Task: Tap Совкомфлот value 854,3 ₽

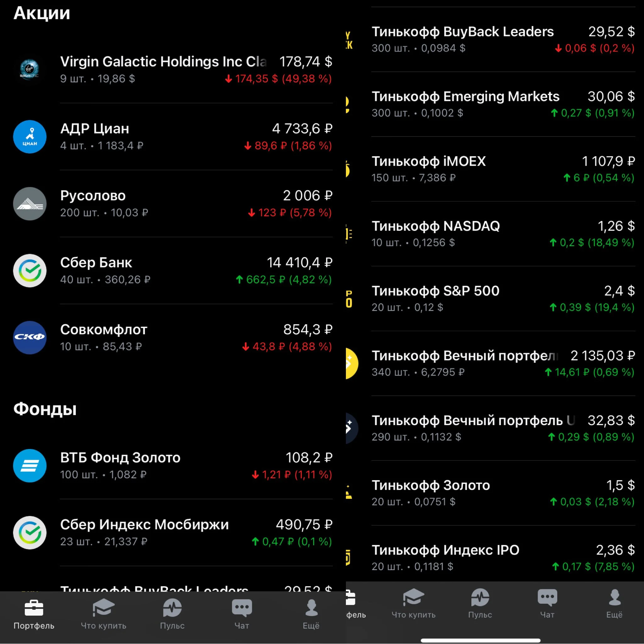Action: click(x=308, y=330)
